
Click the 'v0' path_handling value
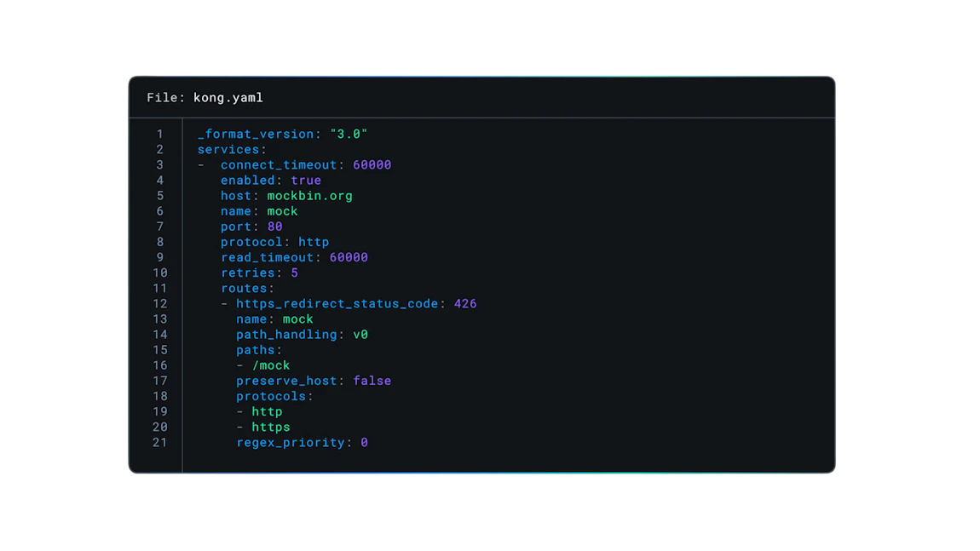tap(360, 335)
